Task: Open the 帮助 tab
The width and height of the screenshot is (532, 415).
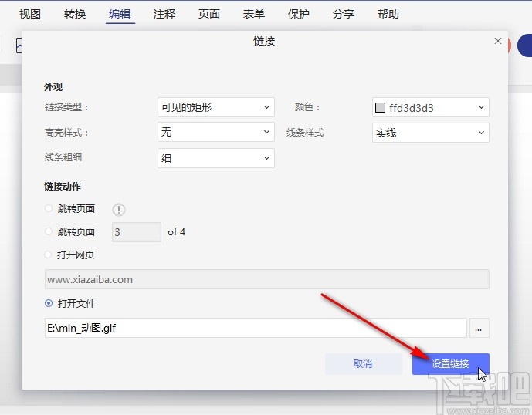Action: point(388,14)
